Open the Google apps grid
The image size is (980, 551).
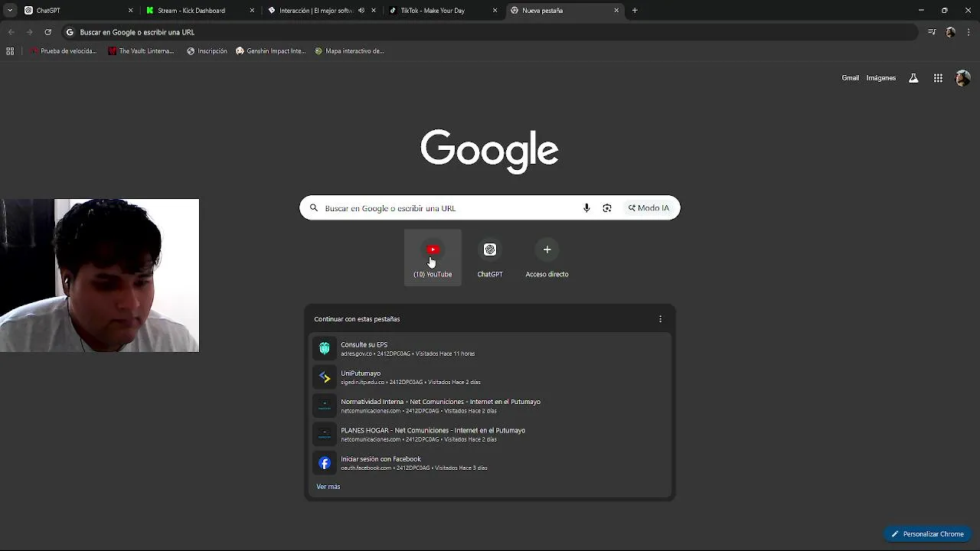click(x=938, y=78)
